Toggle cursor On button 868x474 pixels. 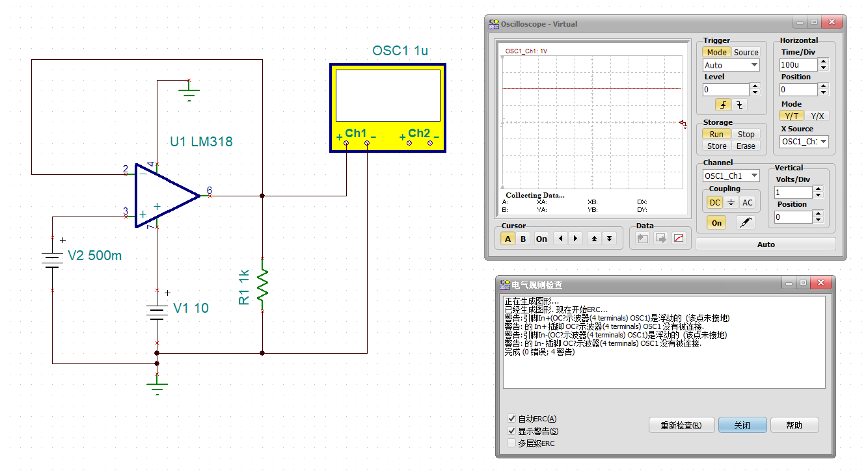(541, 239)
